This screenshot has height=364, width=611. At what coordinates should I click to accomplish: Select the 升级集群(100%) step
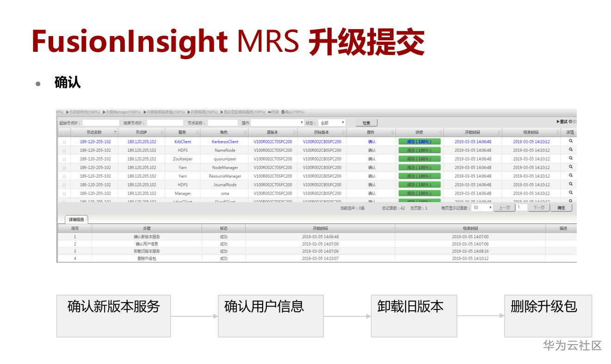(203, 112)
